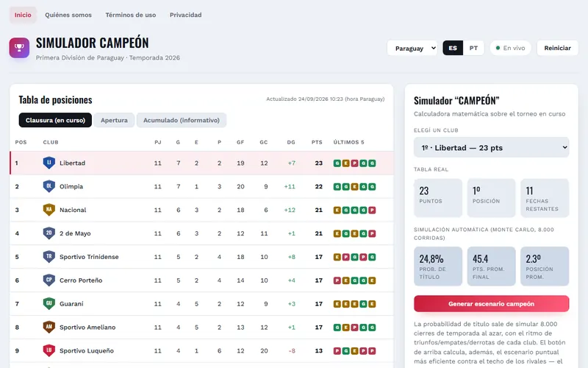Screen dimensions: 588x368
Task: Click the 24,8% Prob. de título card
Action: tap(438, 266)
